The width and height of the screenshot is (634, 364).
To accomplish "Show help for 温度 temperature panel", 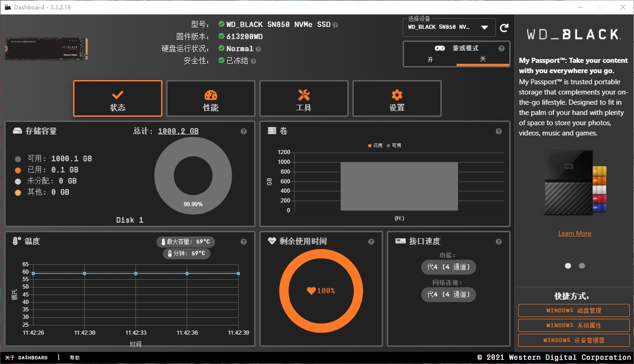I will [x=243, y=242].
